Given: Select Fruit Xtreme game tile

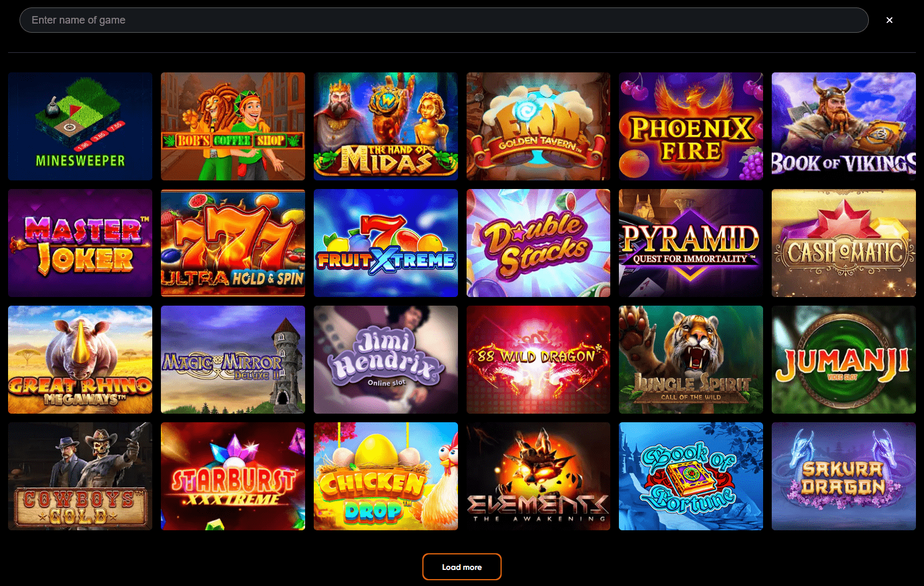Looking at the screenshot, I should pyautogui.click(x=386, y=243).
